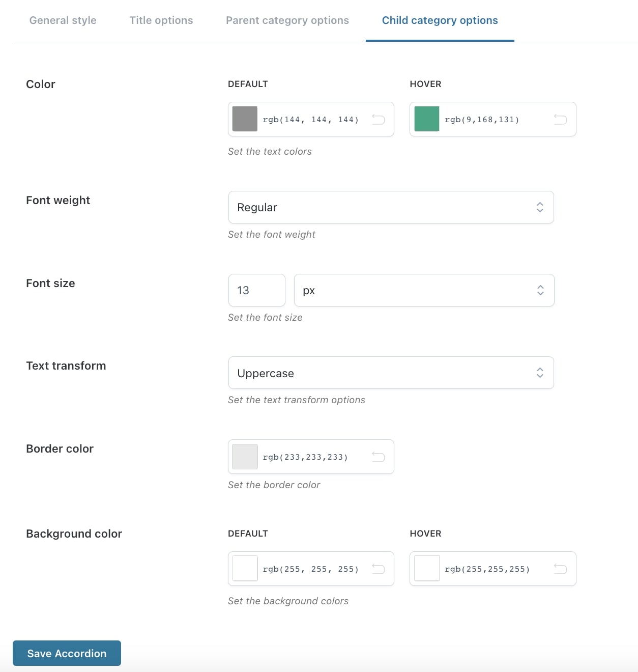This screenshot has height=672, width=638.
Task: Open the font size unit dropdown showing px
Action: click(x=424, y=290)
